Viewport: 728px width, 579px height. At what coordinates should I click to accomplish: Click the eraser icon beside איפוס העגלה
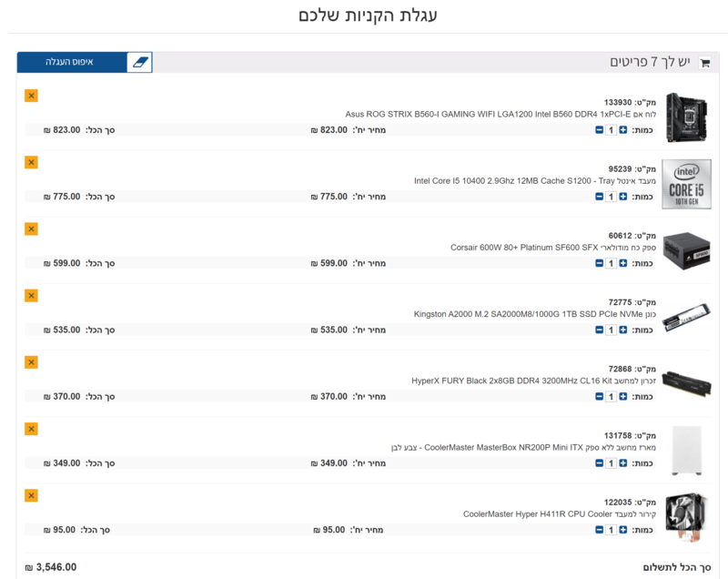pyautogui.click(x=140, y=62)
